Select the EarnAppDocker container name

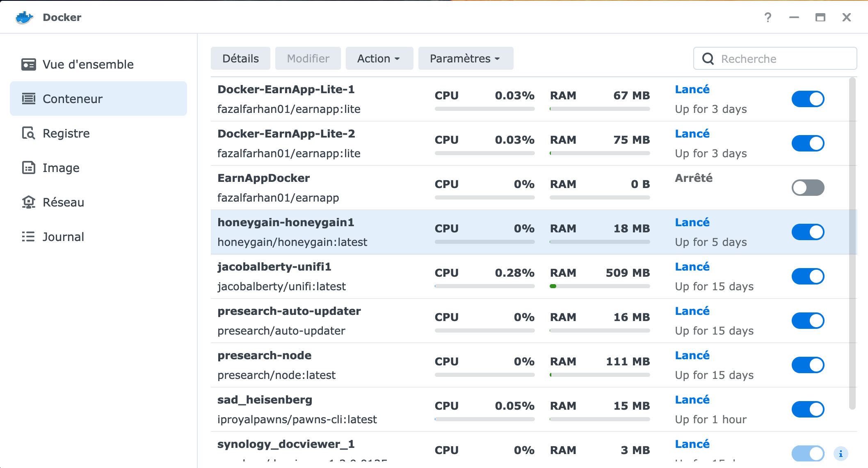tap(263, 178)
